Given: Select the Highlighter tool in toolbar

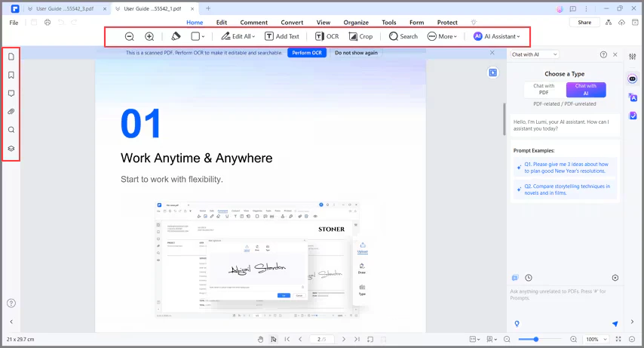Looking at the screenshot, I should [176, 36].
